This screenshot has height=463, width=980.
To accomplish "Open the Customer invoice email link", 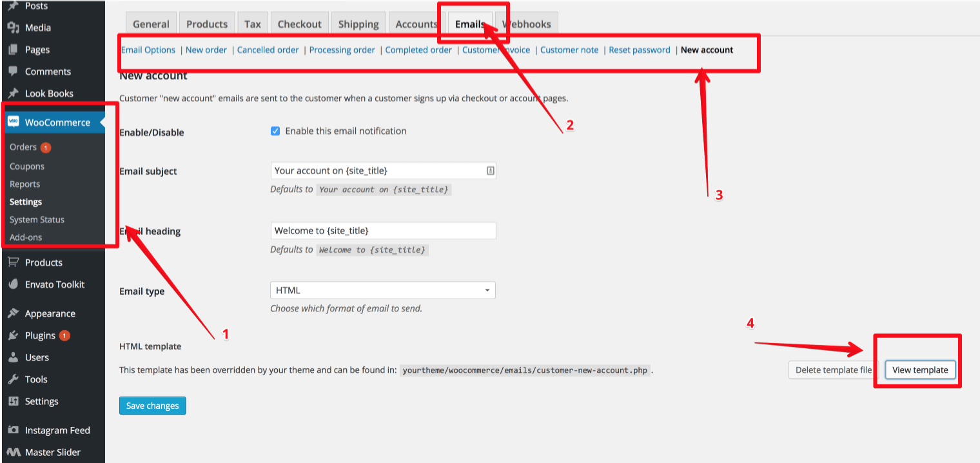I will 496,50.
